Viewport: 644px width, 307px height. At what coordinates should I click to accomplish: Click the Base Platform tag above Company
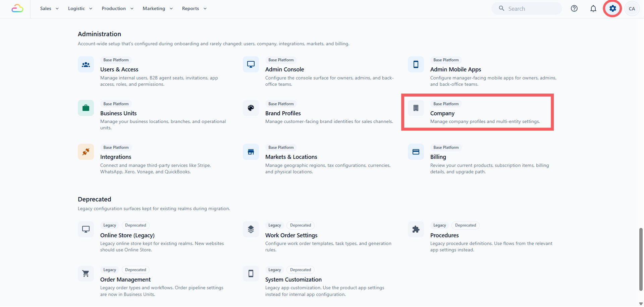[x=446, y=104]
